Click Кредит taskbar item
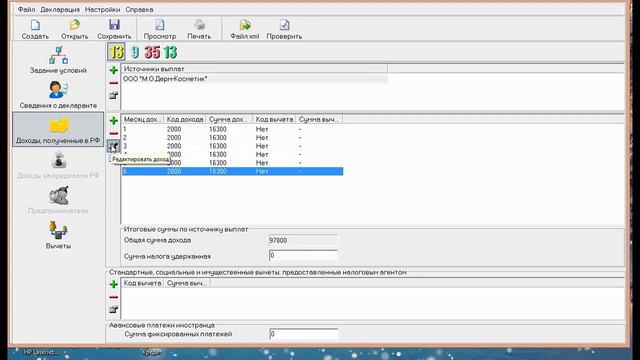This screenshot has height=360, width=640. tap(152, 352)
